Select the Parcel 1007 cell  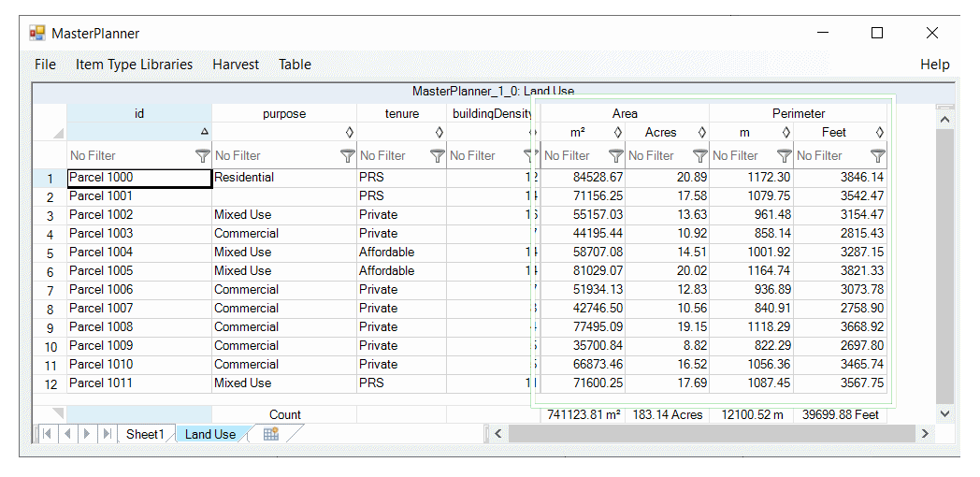tap(139, 309)
